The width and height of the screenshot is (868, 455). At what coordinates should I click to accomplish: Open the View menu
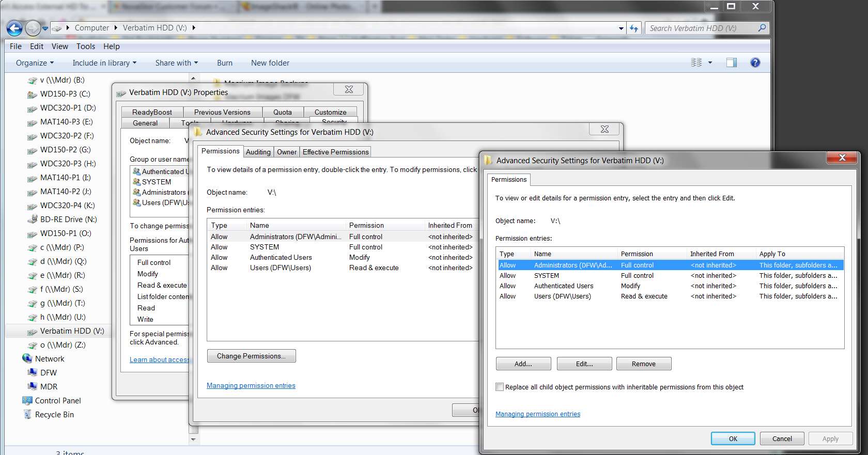click(x=60, y=46)
